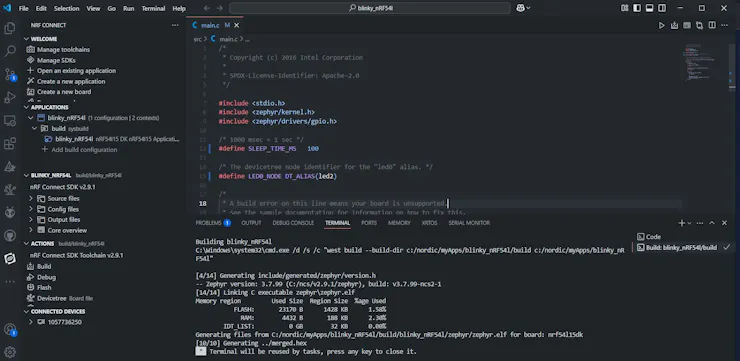
Task: Open the Explorer view in activity bar
Action: (x=9, y=29)
